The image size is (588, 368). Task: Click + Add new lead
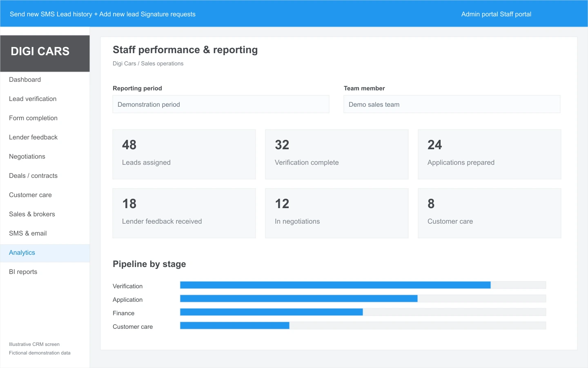coord(116,14)
